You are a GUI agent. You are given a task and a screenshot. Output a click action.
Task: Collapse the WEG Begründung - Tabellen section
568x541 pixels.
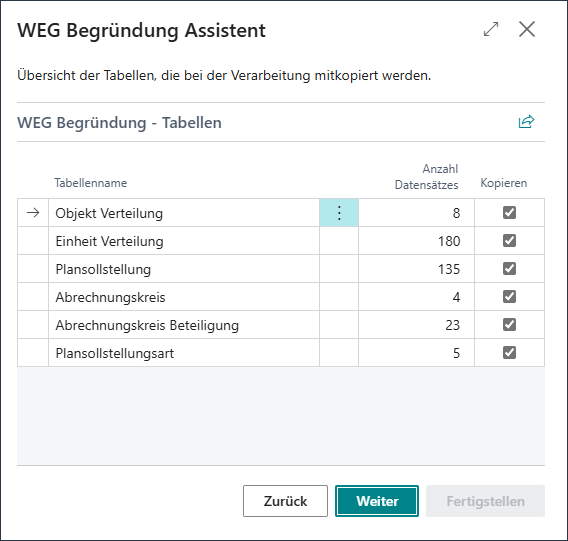coord(120,122)
